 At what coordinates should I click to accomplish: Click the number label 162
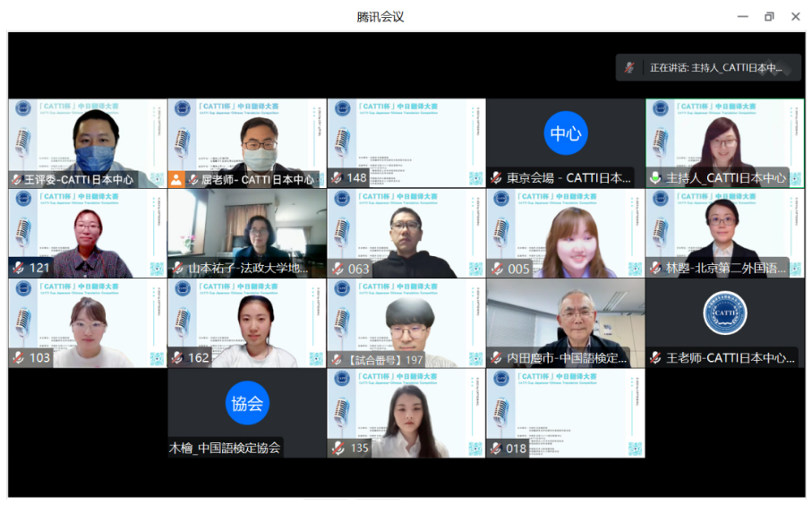click(x=199, y=357)
